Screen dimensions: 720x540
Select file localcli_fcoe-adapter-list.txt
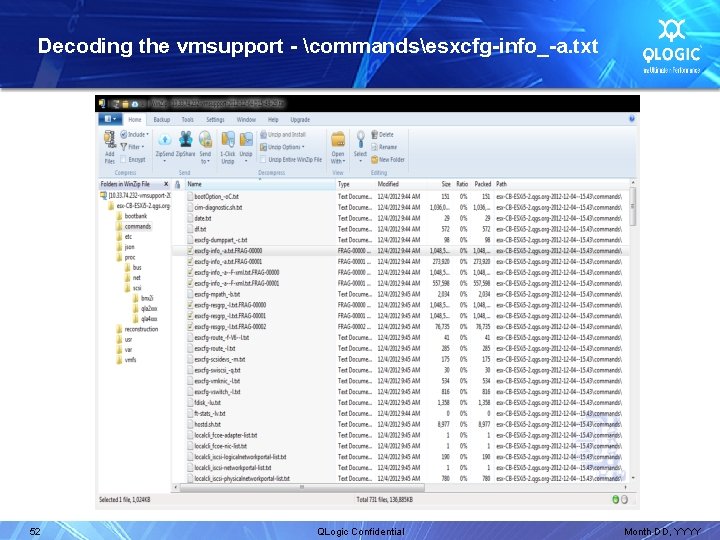click(398, 435)
